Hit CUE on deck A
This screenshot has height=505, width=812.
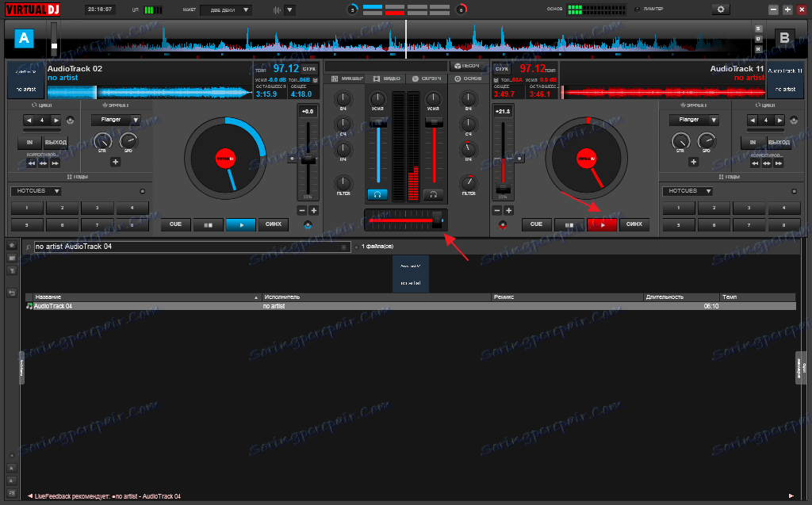[x=175, y=224]
